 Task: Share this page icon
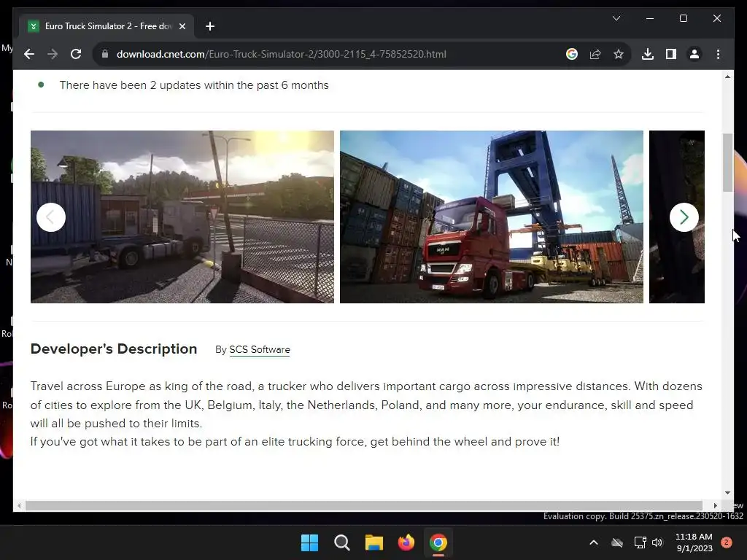click(x=595, y=54)
